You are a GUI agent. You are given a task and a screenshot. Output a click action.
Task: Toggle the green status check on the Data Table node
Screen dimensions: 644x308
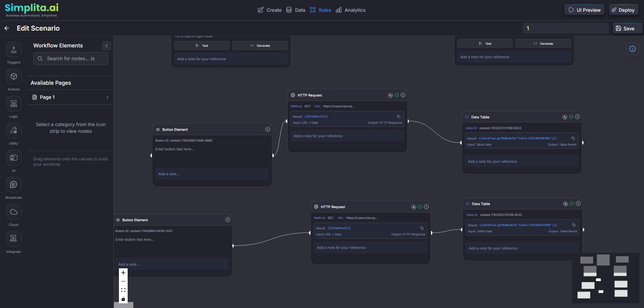click(x=571, y=117)
